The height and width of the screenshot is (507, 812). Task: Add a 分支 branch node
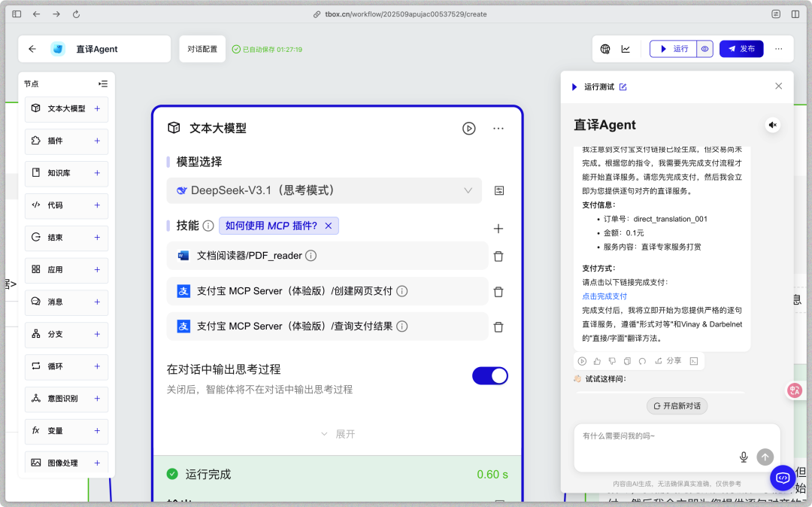[x=97, y=334]
